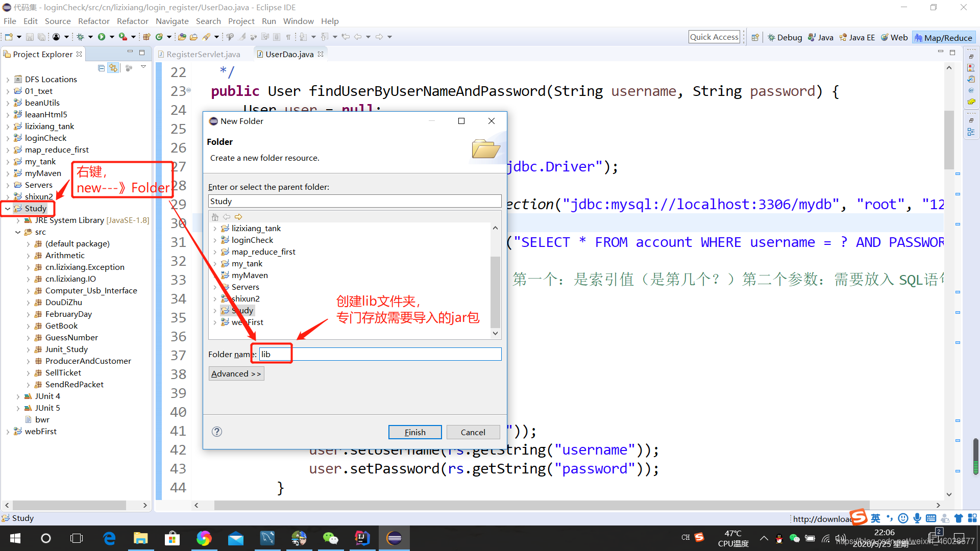Click the Map/Reduce elephant perspective button
The height and width of the screenshot is (551, 980).
[x=943, y=37]
